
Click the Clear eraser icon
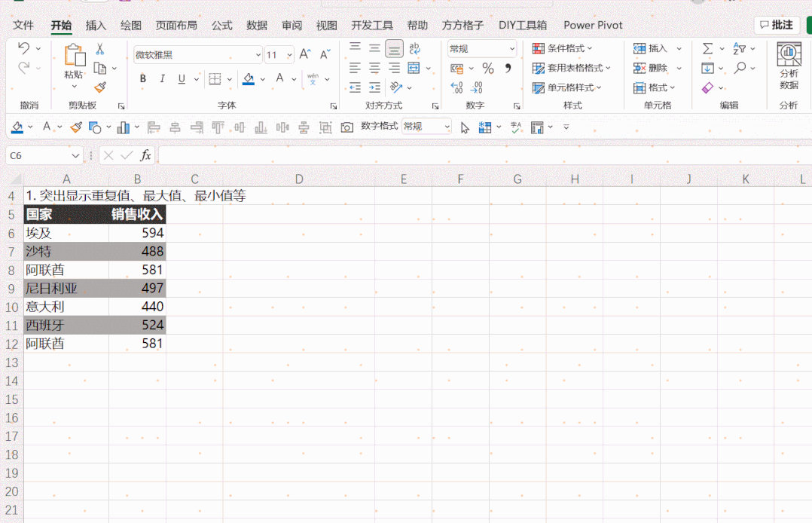coord(707,87)
